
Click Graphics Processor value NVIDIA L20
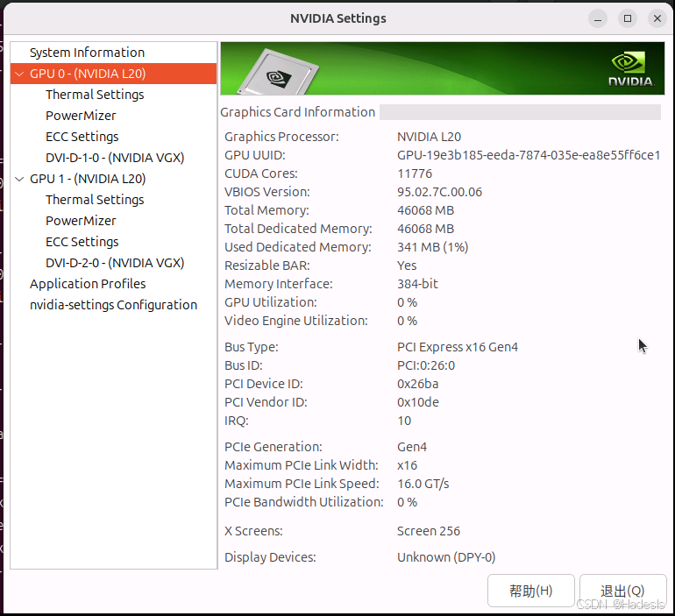429,137
